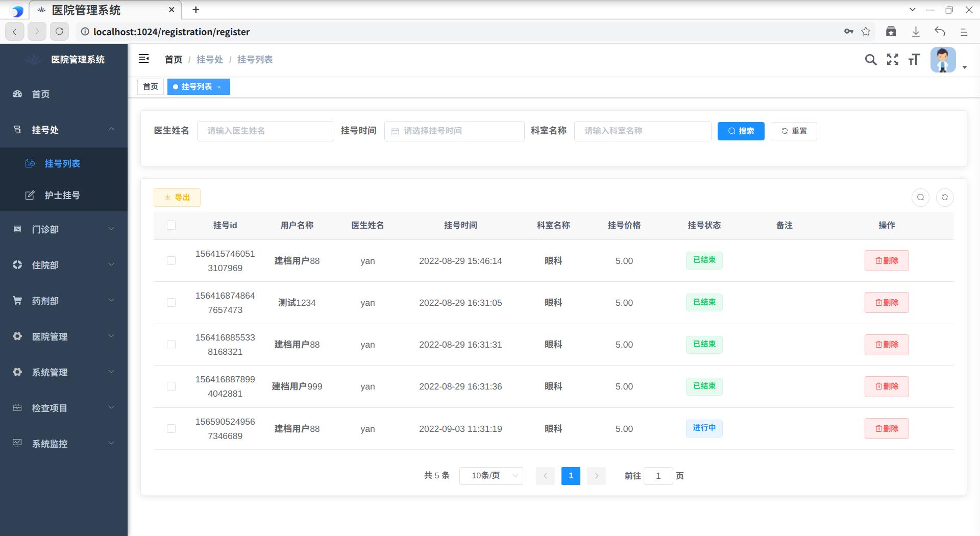Open a new browser tab with plus

[x=196, y=9]
